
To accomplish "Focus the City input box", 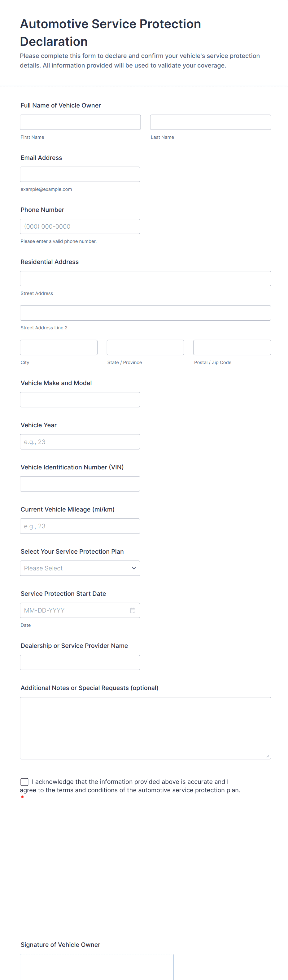I will (x=59, y=347).
